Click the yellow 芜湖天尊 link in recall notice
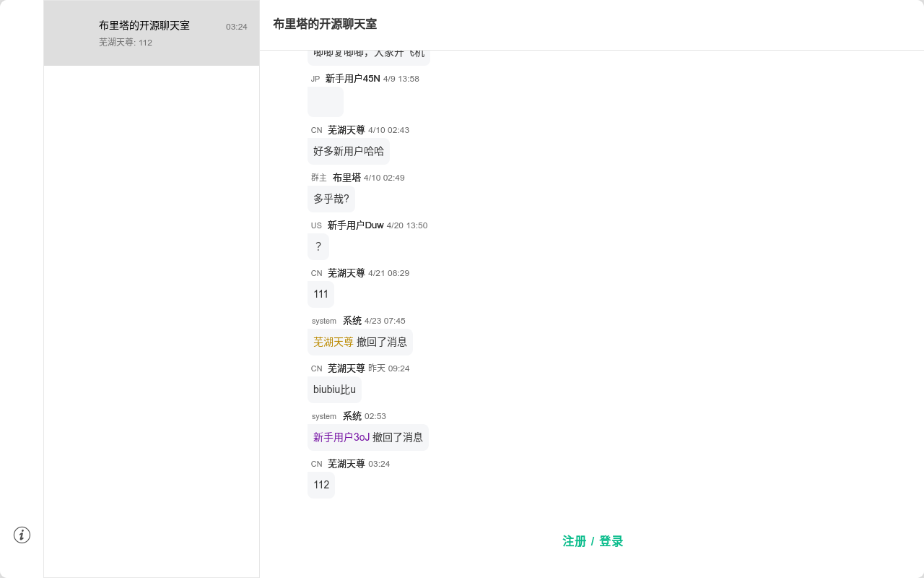 pyautogui.click(x=334, y=342)
